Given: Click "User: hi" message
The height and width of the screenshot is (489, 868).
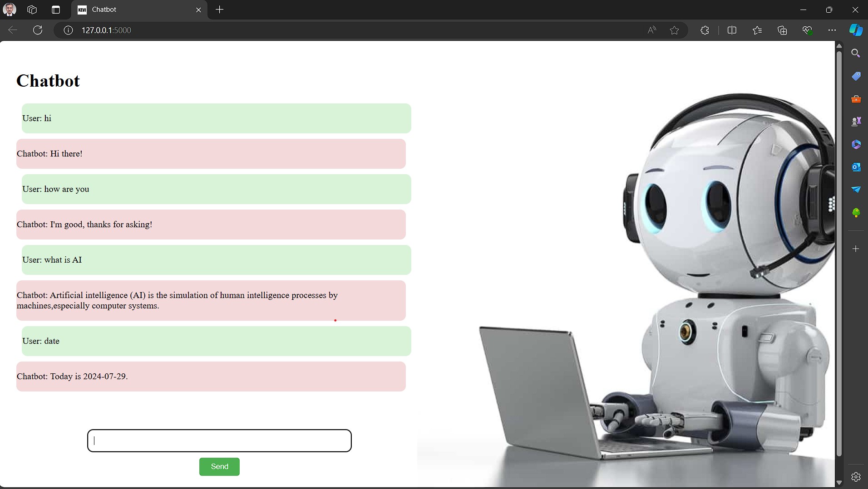Looking at the screenshot, I should pos(217,118).
